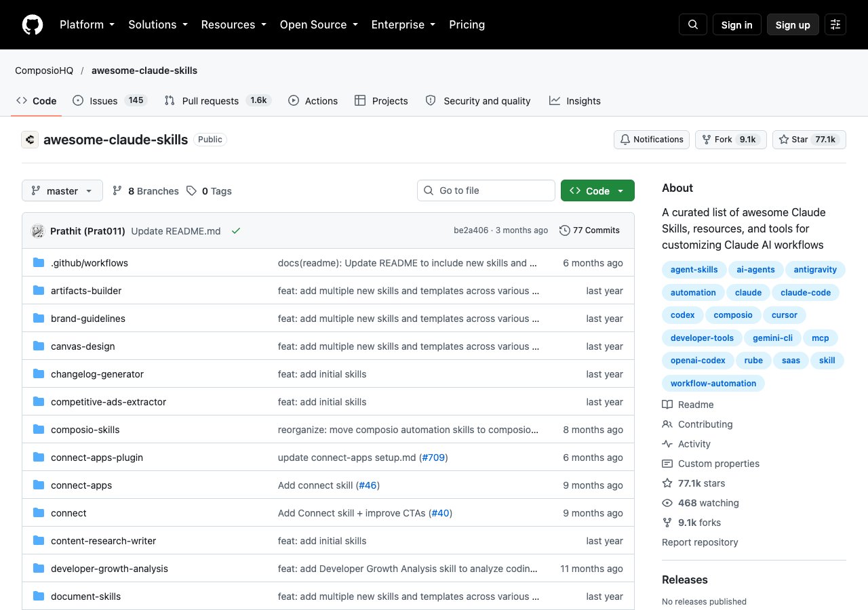Screen dimensions: 868x610
Task: View the green commit status checkmark
Action: click(x=236, y=231)
